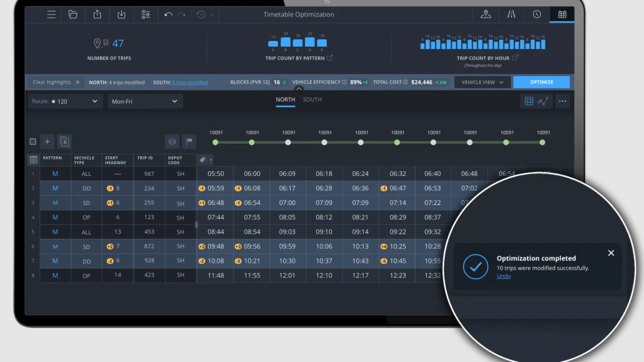The height and width of the screenshot is (362, 644).
Task: Open the settings sliders icon
Action: 146,15
